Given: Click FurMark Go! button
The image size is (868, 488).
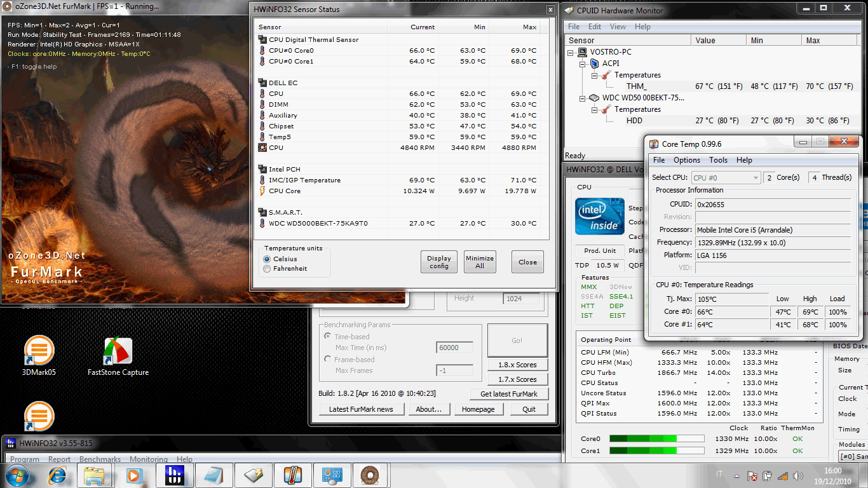Looking at the screenshot, I should point(517,341).
